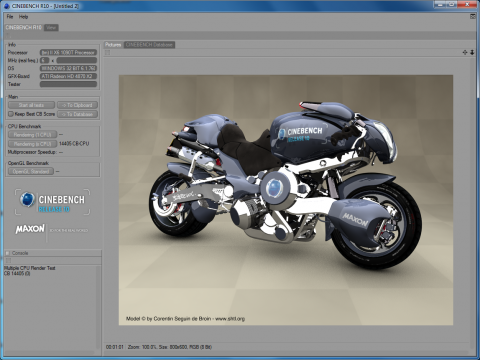480x360 pixels.
Task: Copy results with To Clipboard button
Action: tap(77, 105)
